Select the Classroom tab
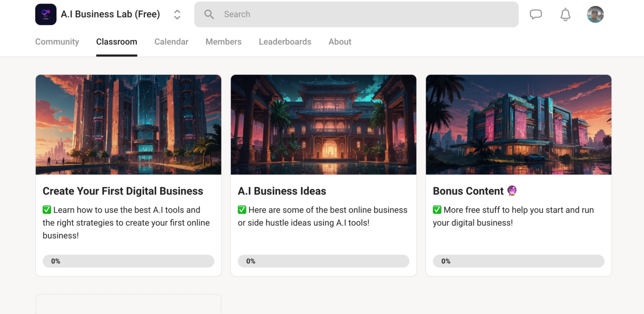 (116, 42)
